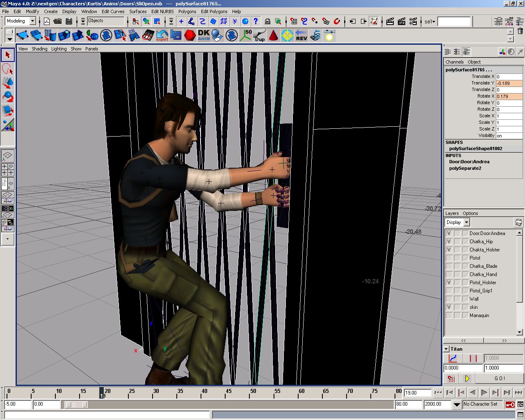Click the red export shelf icon
The width and height of the screenshot is (525, 420).
162,35
